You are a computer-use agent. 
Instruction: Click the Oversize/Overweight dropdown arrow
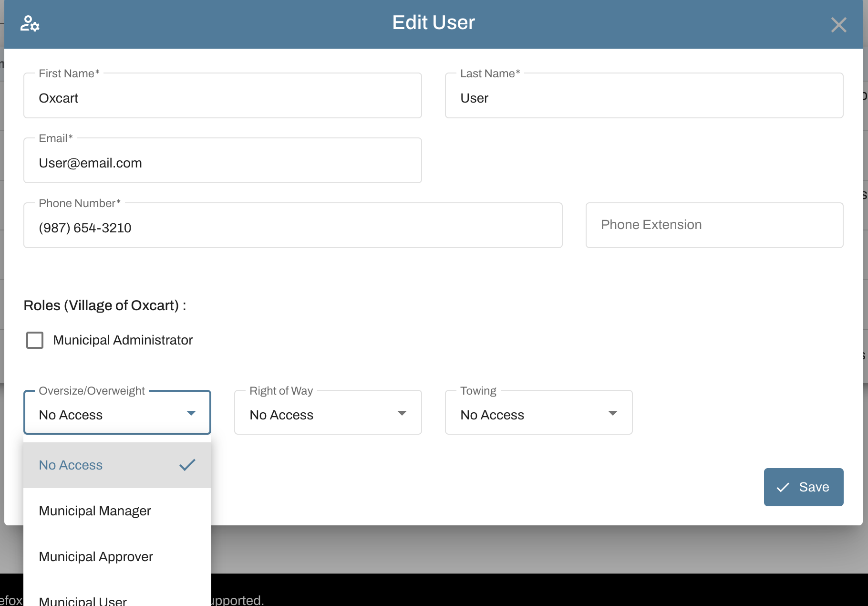coord(191,413)
